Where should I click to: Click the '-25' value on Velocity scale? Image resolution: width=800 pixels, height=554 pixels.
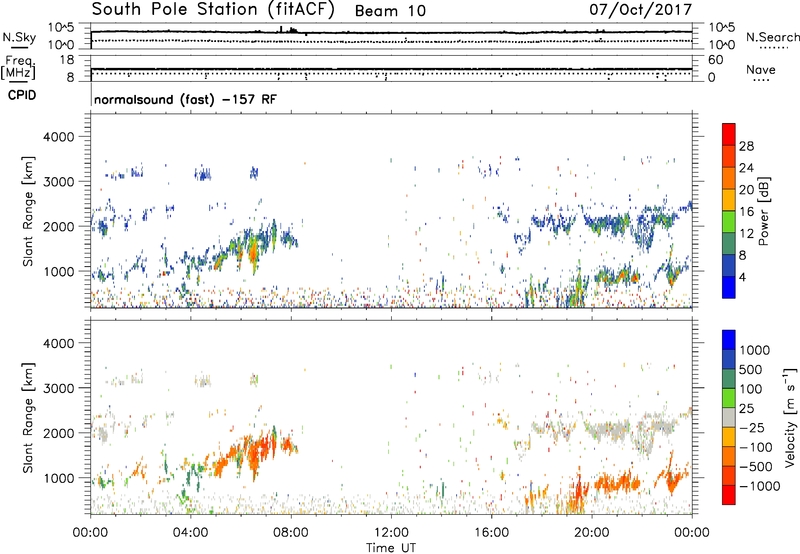pos(752,428)
